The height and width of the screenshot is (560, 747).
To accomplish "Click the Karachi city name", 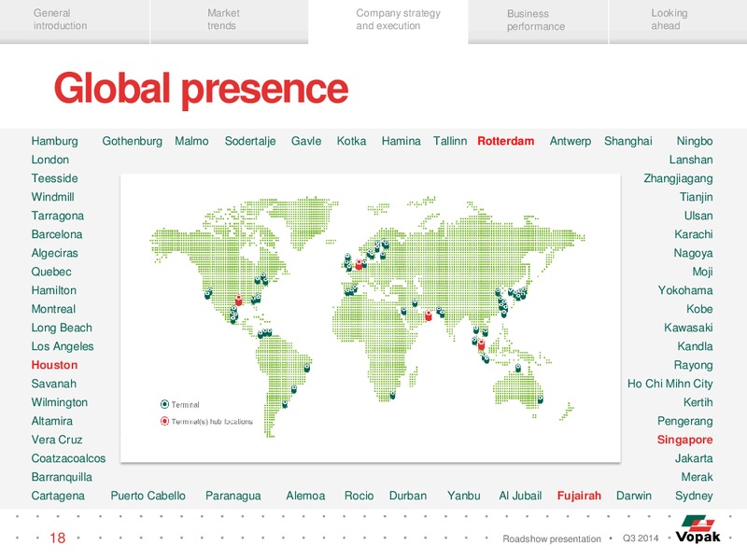I will [x=694, y=234].
